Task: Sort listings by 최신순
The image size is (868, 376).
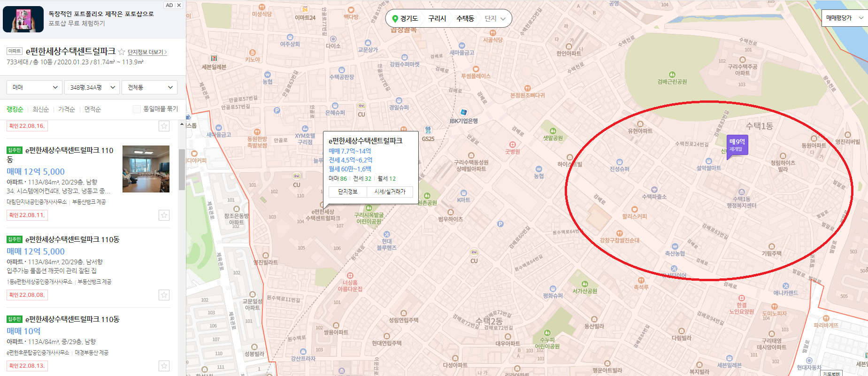Action: (41, 109)
